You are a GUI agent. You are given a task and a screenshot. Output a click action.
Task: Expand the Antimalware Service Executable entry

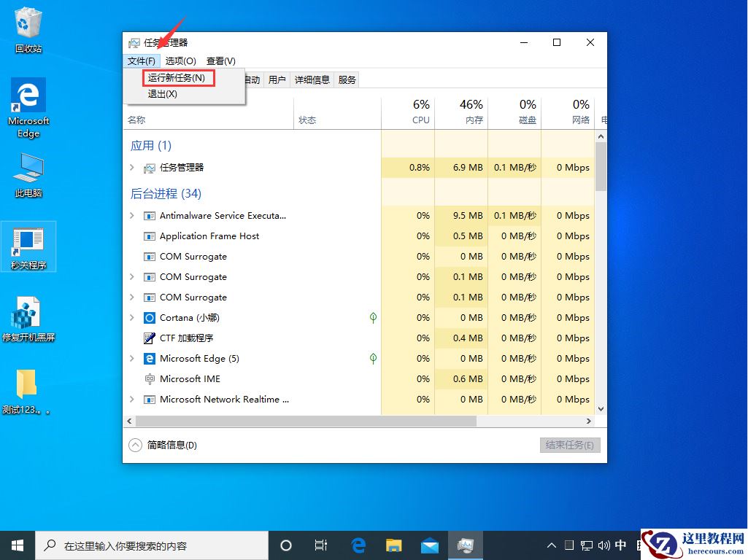(132, 215)
